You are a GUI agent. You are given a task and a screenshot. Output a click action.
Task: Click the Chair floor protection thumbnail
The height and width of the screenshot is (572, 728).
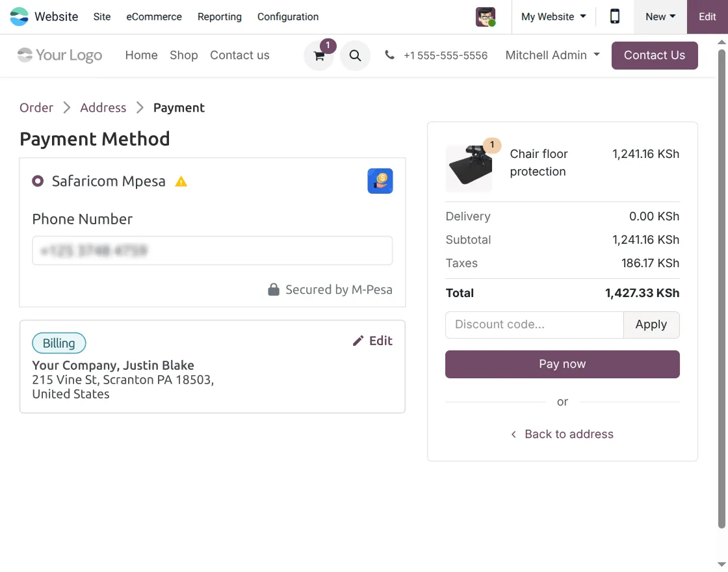tap(469, 168)
